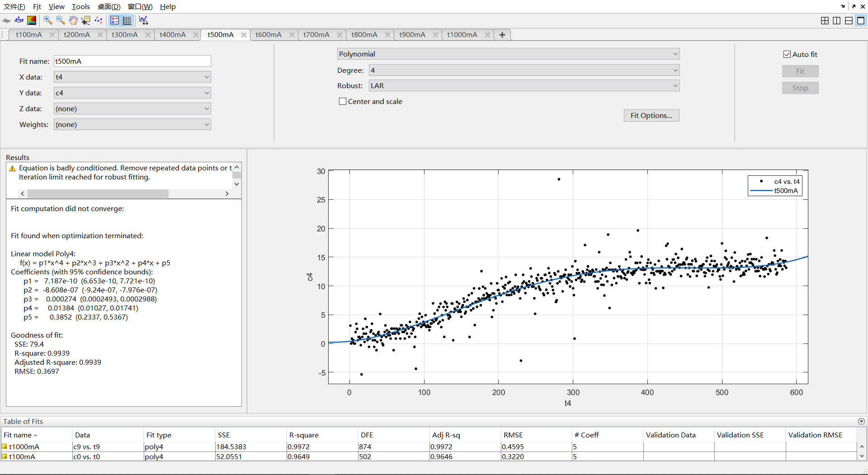Close the t1000mA fit tab
Image resolution: width=868 pixels, height=475 pixels.
coord(487,35)
